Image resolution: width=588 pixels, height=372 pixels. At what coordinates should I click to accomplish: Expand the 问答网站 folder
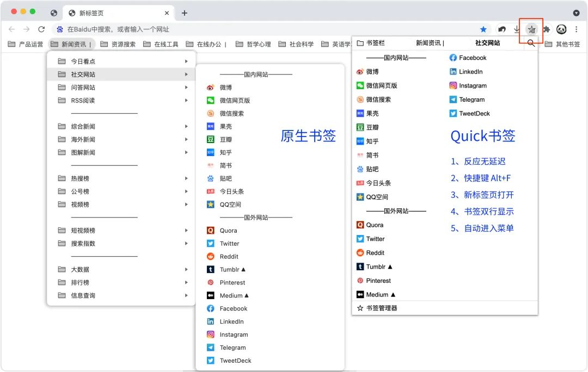coord(122,87)
